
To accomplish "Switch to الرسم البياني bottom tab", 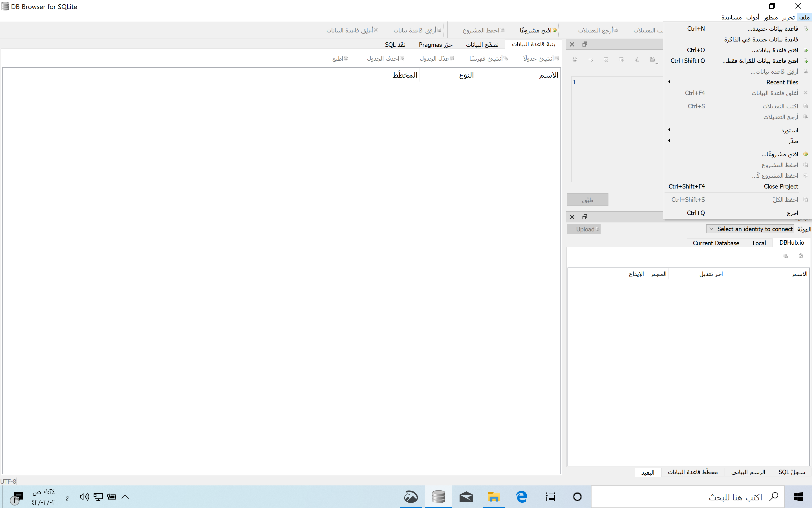I will (x=748, y=472).
